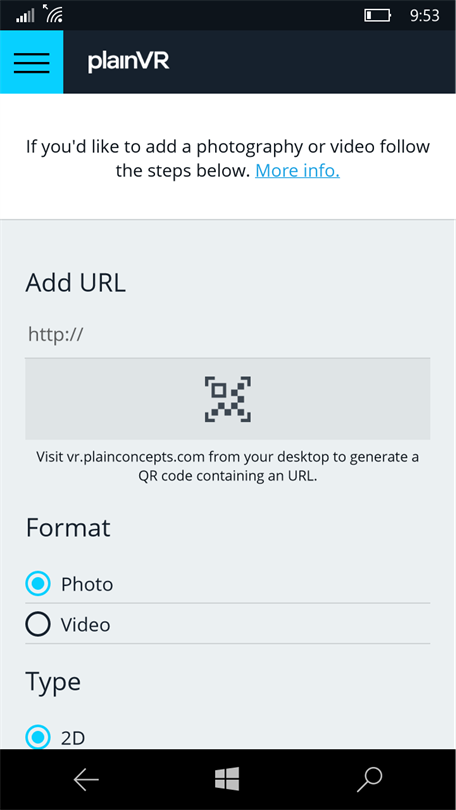Tap the gray QR scan button area
456x810 pixels.
[x=228, y=399]
